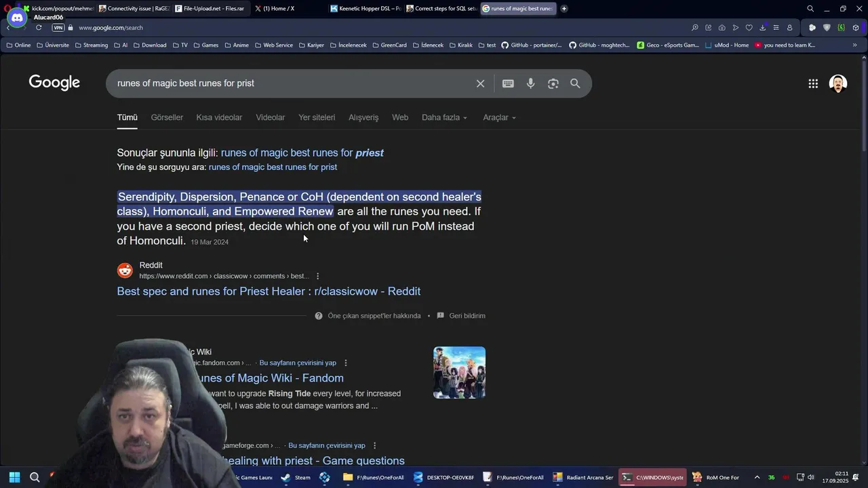Toggle the VPN badge in address bar

pyautogui.click(x=58, y=28)
